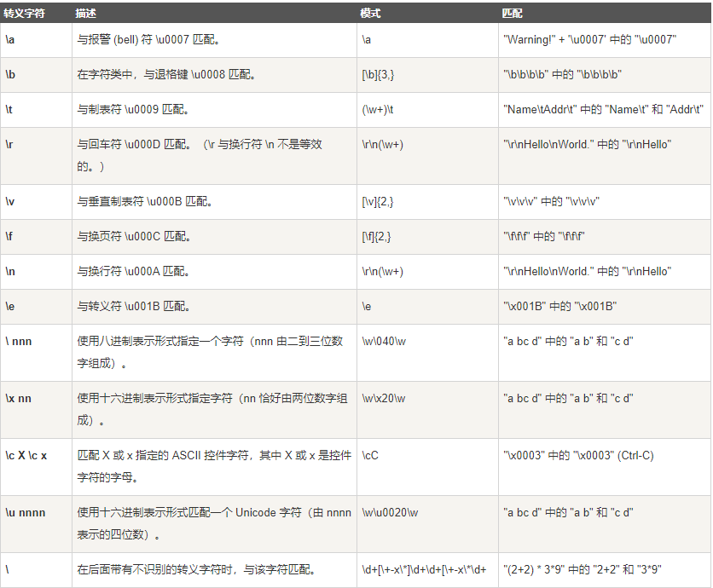Click pattern [\b]{3,}
This screenshot has height=588, width=713.
378,74
